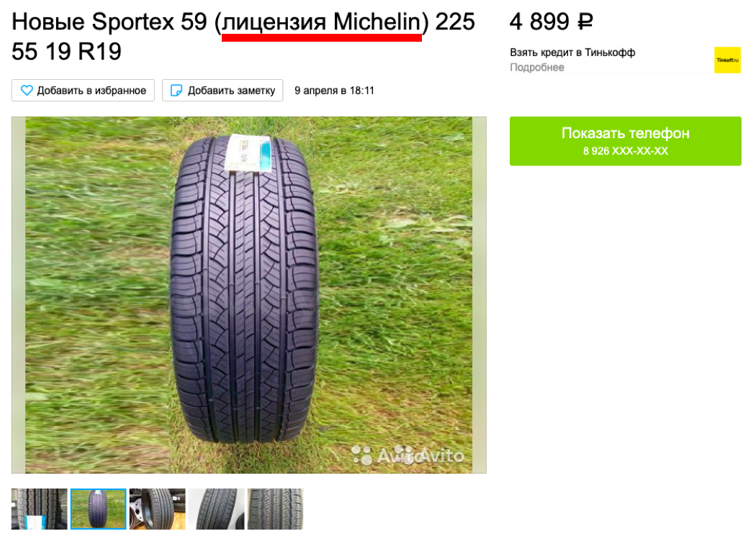
Task: Follow the Подробнее link
Action: coord(537,67)
